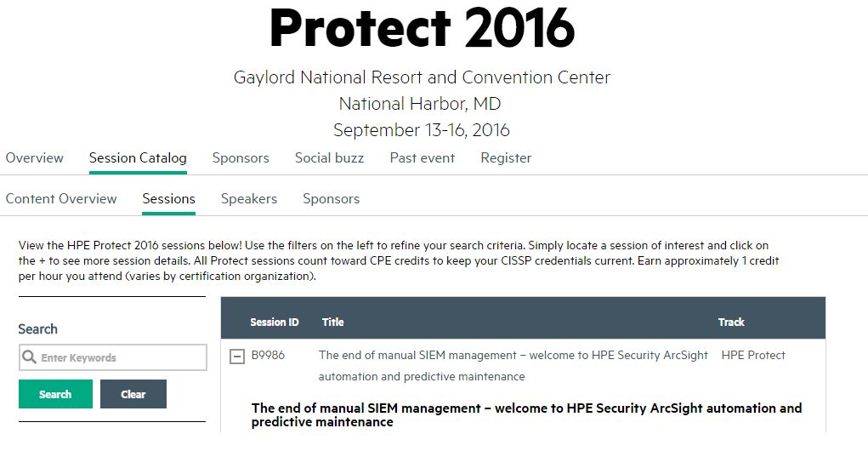Select the Sessions sub-tab
This screenshot has width=868, height=451.
tap(169, 199)
